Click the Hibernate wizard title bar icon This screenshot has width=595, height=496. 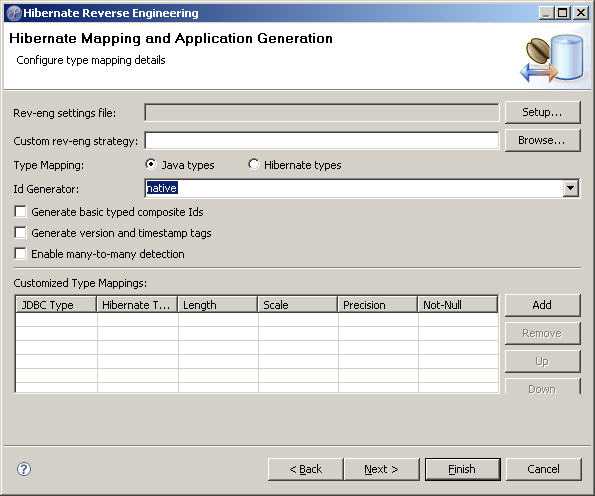pos(14,13)
